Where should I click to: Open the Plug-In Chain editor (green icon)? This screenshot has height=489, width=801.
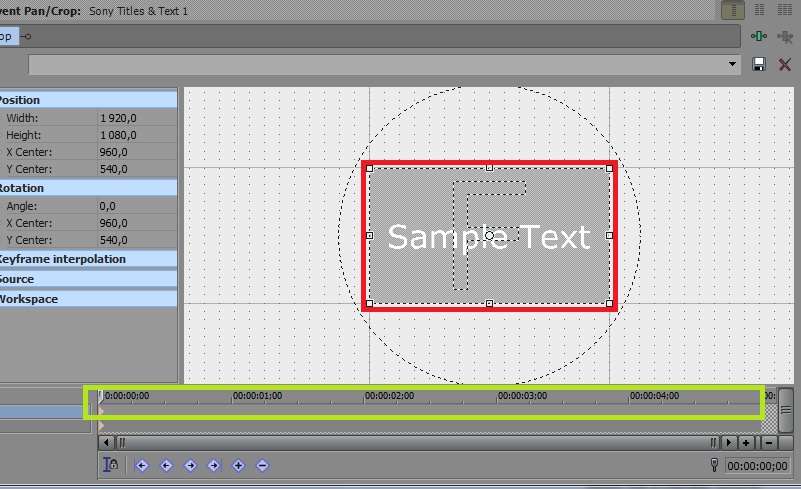click(759, 36)
